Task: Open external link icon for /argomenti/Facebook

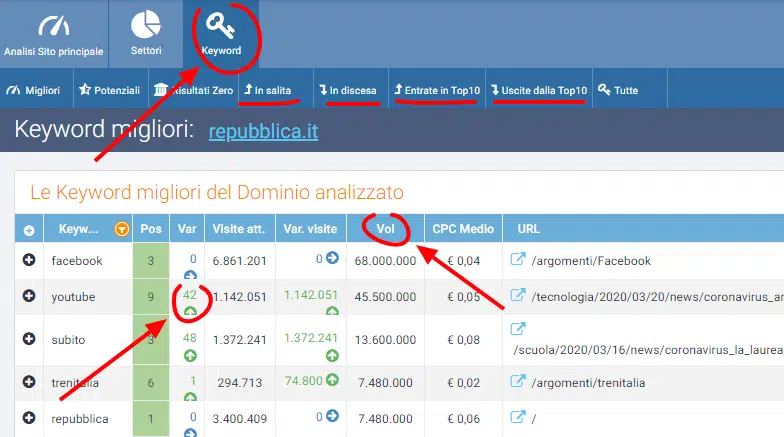Action: 518,259
